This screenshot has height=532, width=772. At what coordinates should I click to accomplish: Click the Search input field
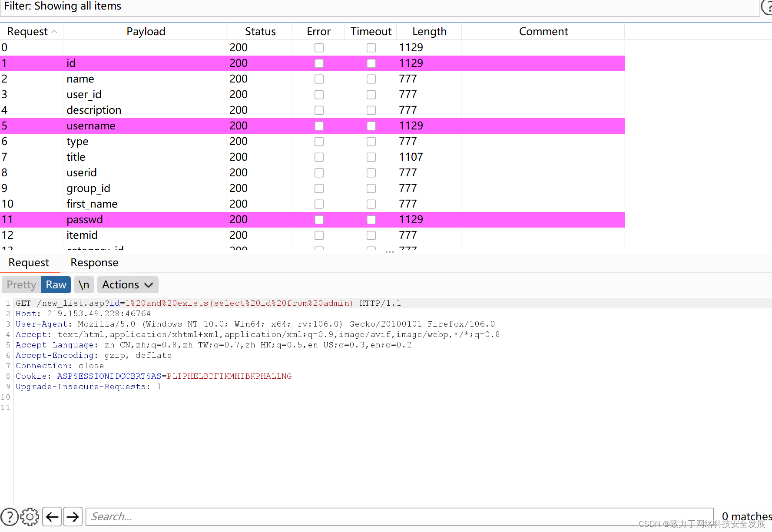(x=400, y=517)
